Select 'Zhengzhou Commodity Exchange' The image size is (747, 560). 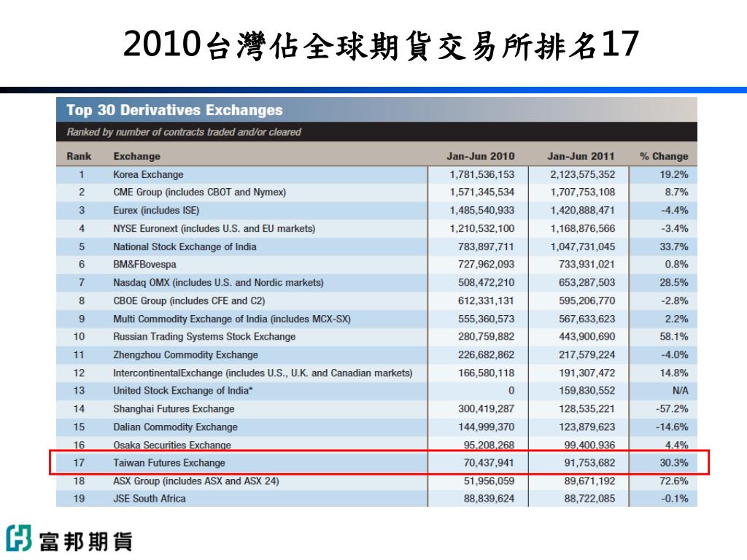click(x=185, y=355)
